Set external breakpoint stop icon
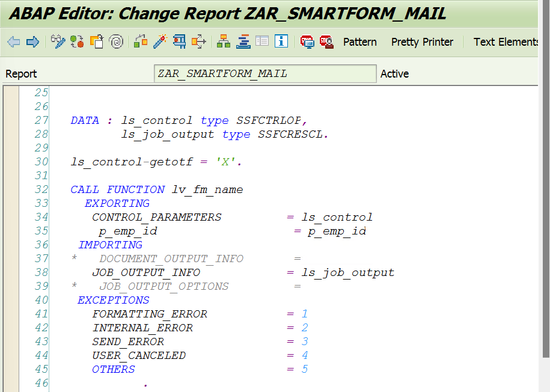550x392 pixels. coord(326,41)
